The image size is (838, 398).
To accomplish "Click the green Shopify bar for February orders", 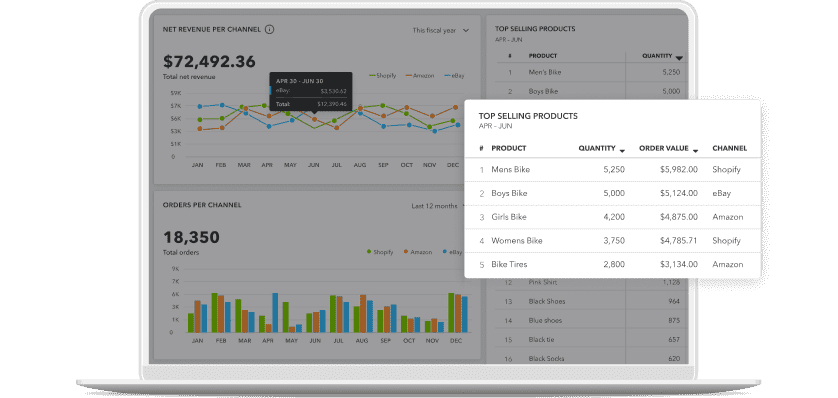I will tap(214, 313).
